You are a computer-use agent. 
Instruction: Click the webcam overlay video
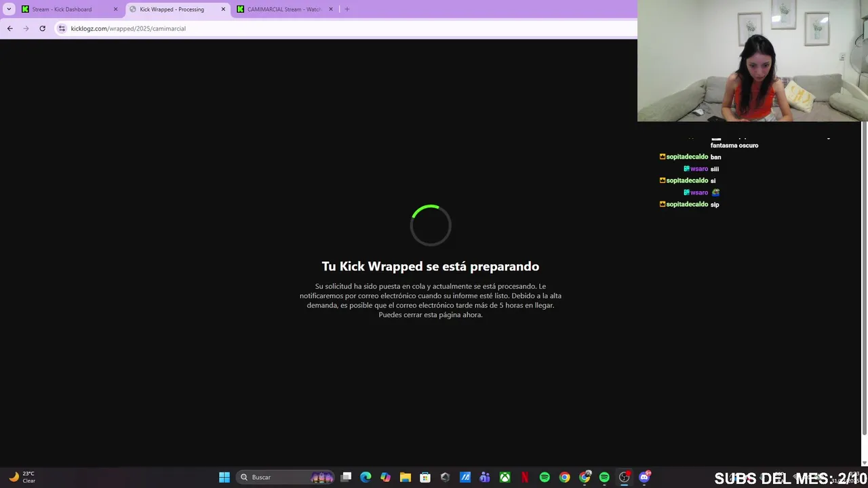(753, 61)
